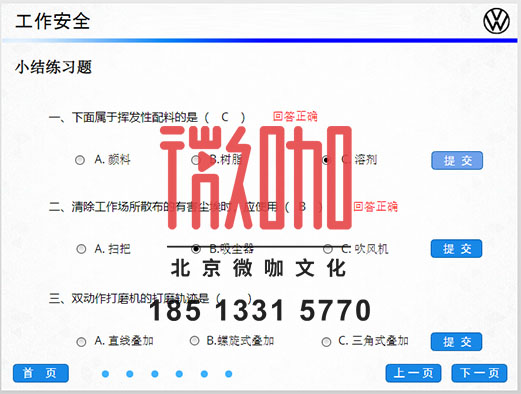Click question three text 双动作打磨机的打磨轨迹是
The width and height of the screenshot is (521, 394).
point(140,298)
